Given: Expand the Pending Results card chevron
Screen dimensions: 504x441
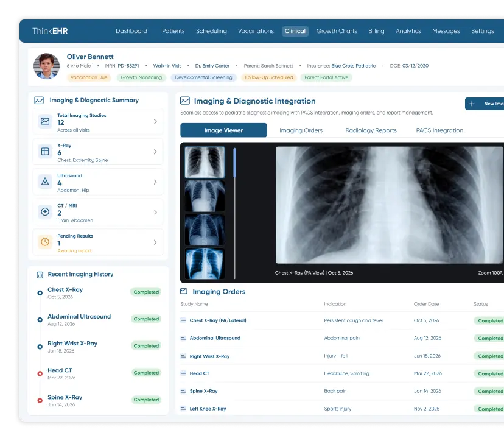Looking at the screenshot, I should pos(155,242).
